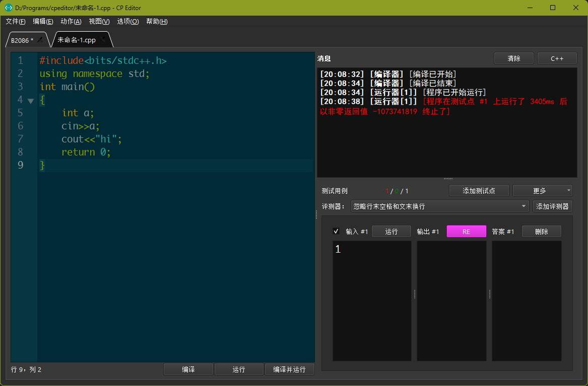Click the splitter handle between input and output boxes
This screenshot has height=386, width=588.
tap(414, 294)
